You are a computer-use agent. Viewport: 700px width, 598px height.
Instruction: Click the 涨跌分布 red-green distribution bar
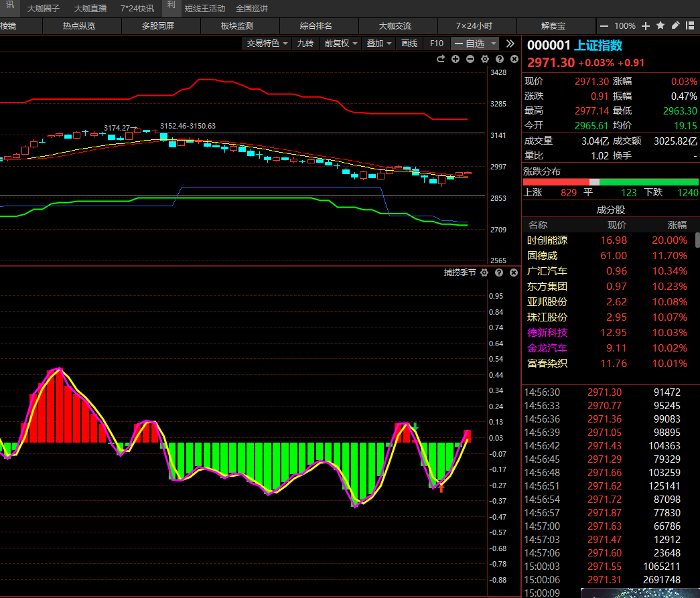610,182
